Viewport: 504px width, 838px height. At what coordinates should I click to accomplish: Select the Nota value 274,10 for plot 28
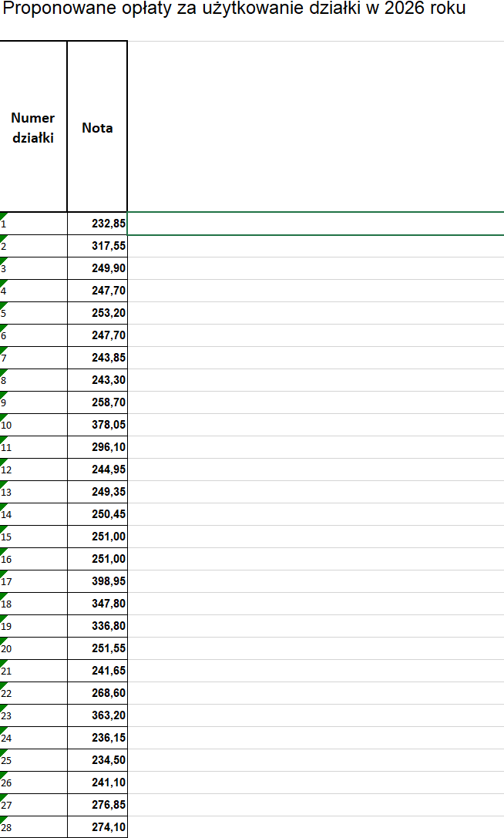pyautogui.click(x=97, y=827)
